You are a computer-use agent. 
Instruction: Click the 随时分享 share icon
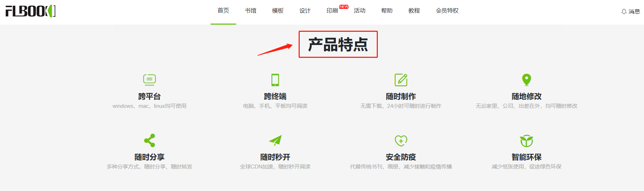(149, 140)
